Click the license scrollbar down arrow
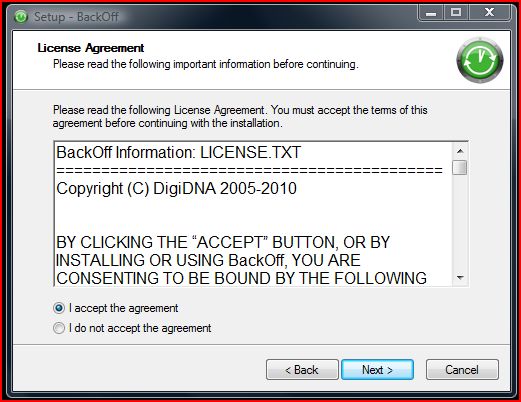This screenshot has height=402, width=521. 460,277
